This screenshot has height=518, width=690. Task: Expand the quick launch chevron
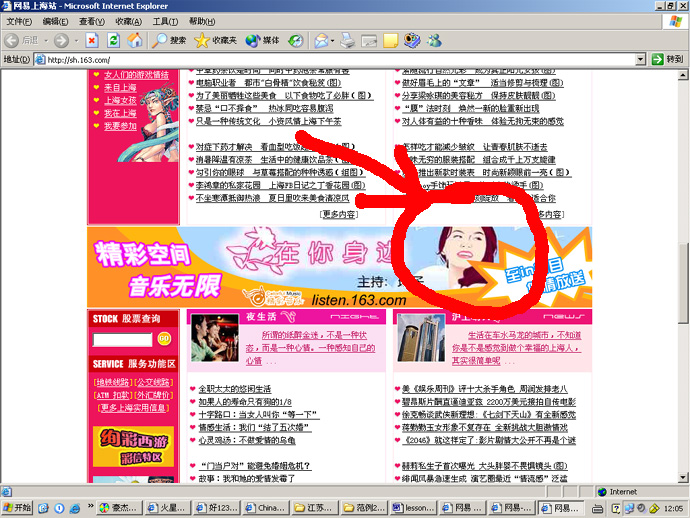point(90,506)
